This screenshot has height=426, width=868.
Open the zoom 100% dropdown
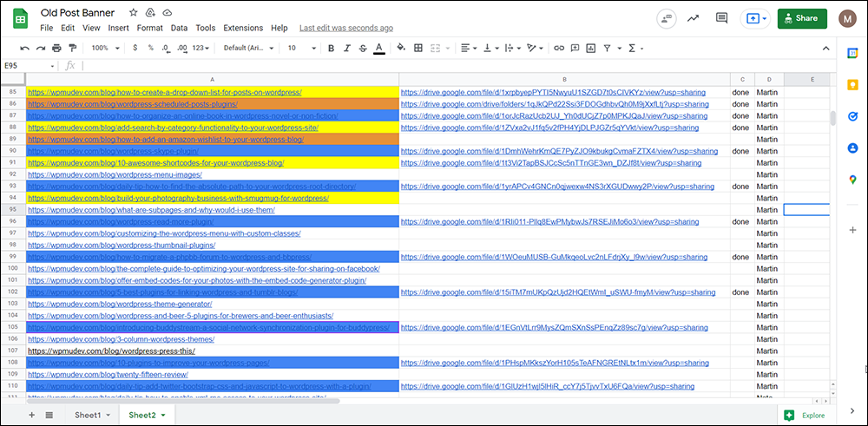(105, 48)
